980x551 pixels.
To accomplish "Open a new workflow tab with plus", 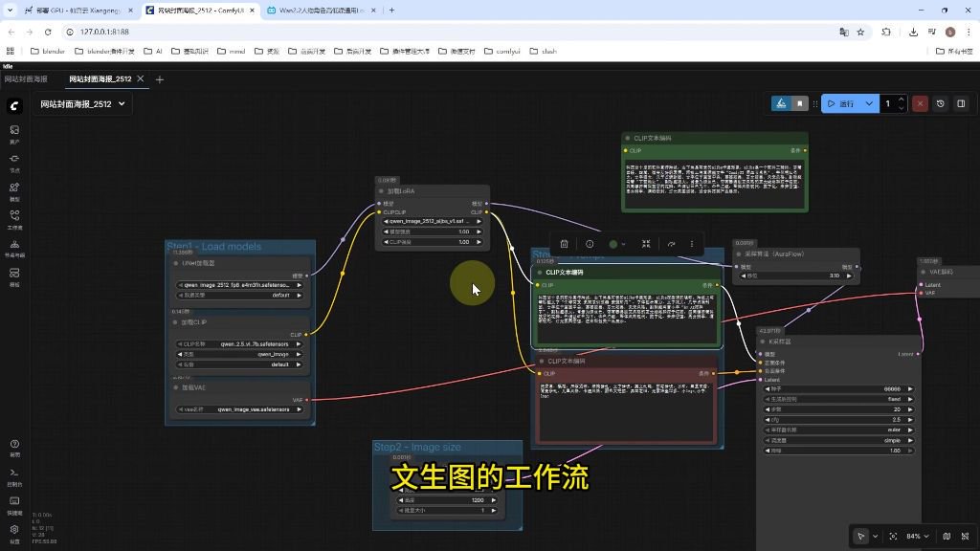I will (x=160, y=79).
